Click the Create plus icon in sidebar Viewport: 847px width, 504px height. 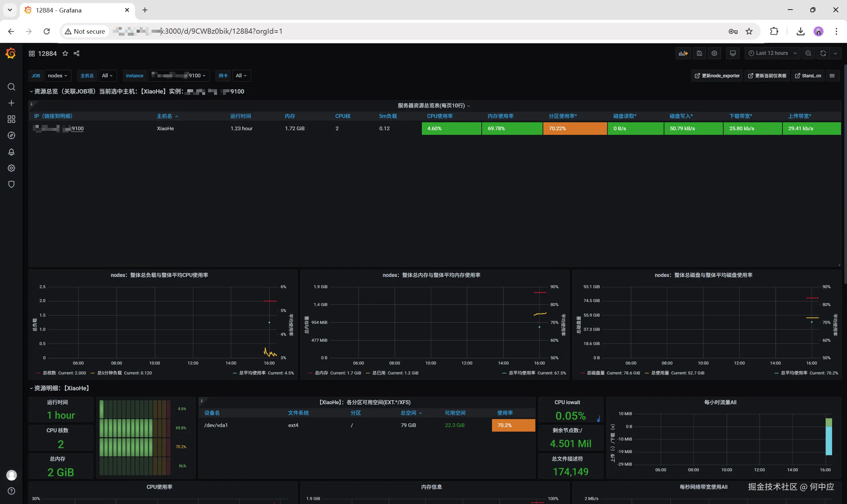pos(11,103)
